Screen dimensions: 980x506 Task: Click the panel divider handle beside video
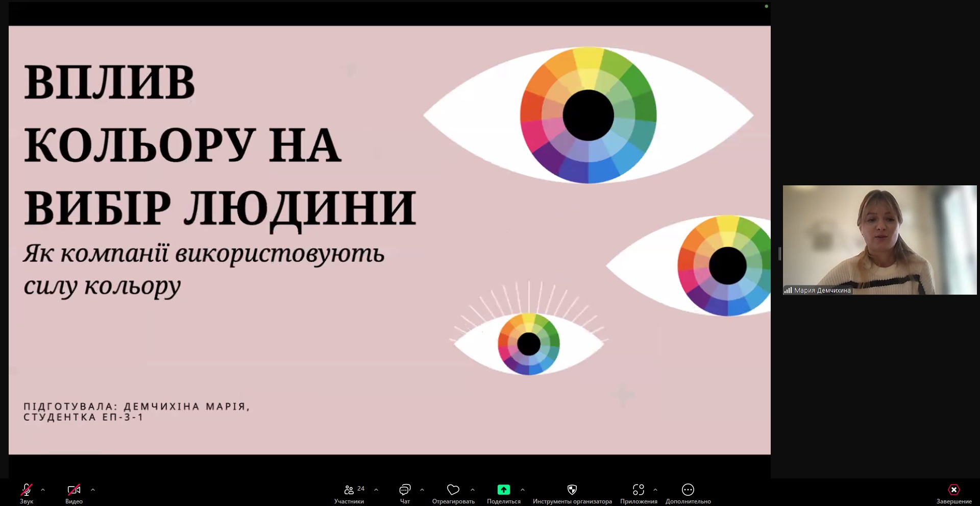780,253
